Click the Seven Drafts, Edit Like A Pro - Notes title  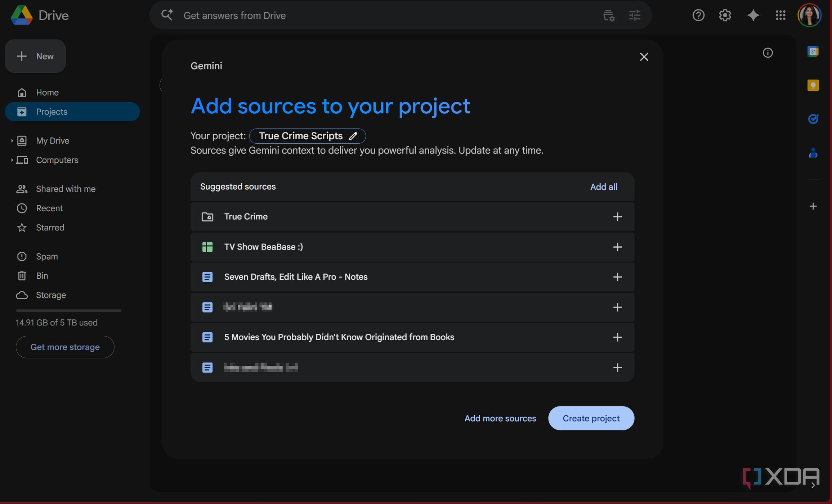click(296, 277)
